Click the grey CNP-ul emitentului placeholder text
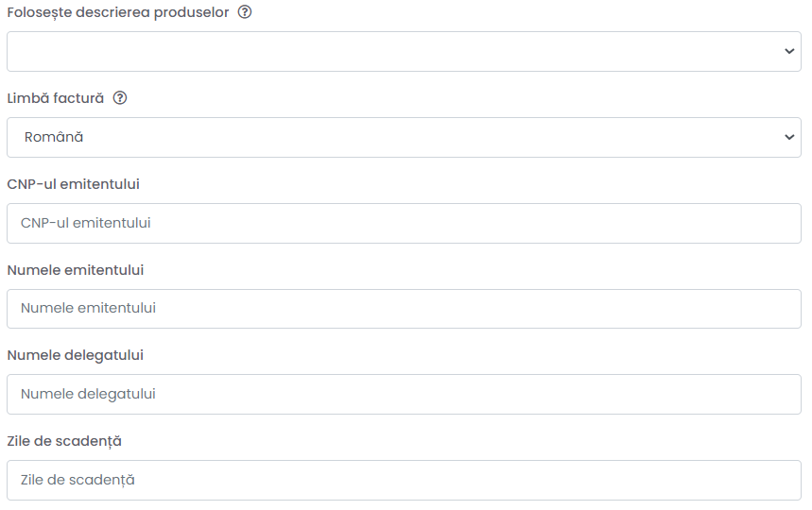Image resolution: width=812 pixels, height=510 pixels. point(85,223)
